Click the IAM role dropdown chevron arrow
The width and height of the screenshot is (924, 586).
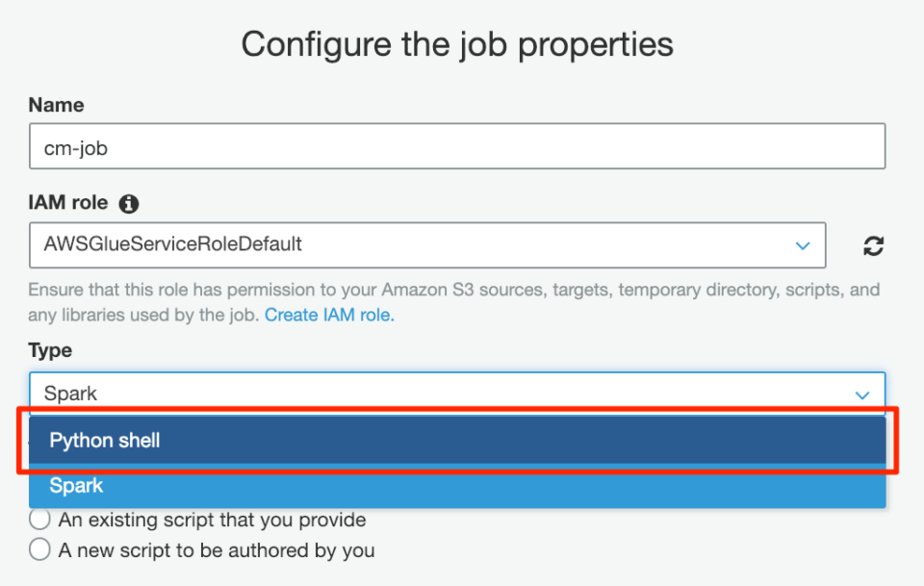tap(803, 246)
